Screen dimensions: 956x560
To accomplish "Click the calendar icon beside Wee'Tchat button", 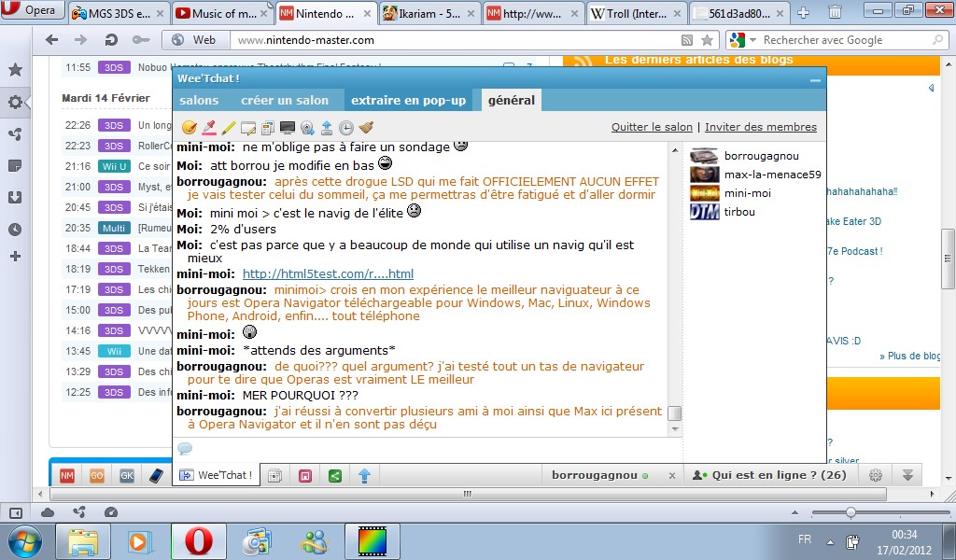I will point(275,475).
